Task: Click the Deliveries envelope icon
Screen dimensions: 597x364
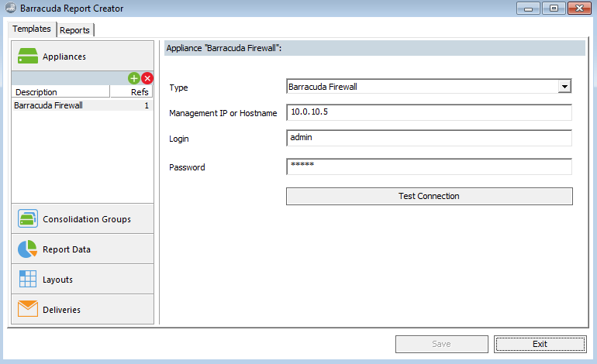Action: [28, 308]
